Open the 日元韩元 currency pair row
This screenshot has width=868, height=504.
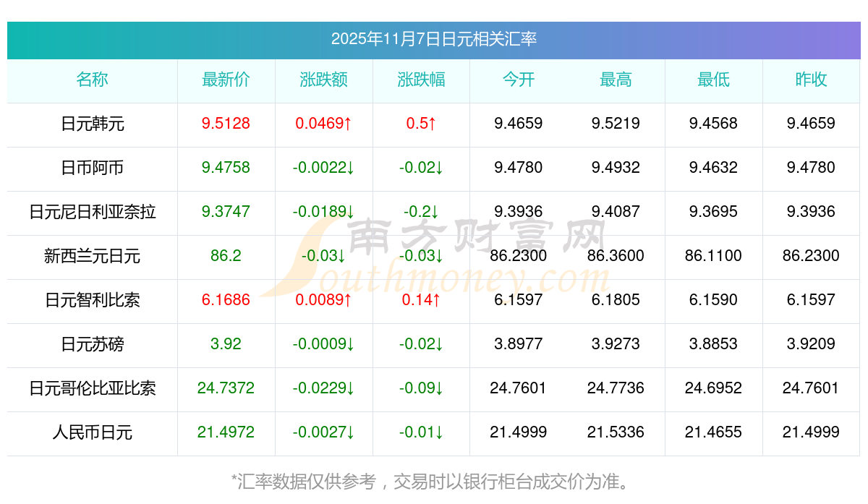(x=433, y=124)
